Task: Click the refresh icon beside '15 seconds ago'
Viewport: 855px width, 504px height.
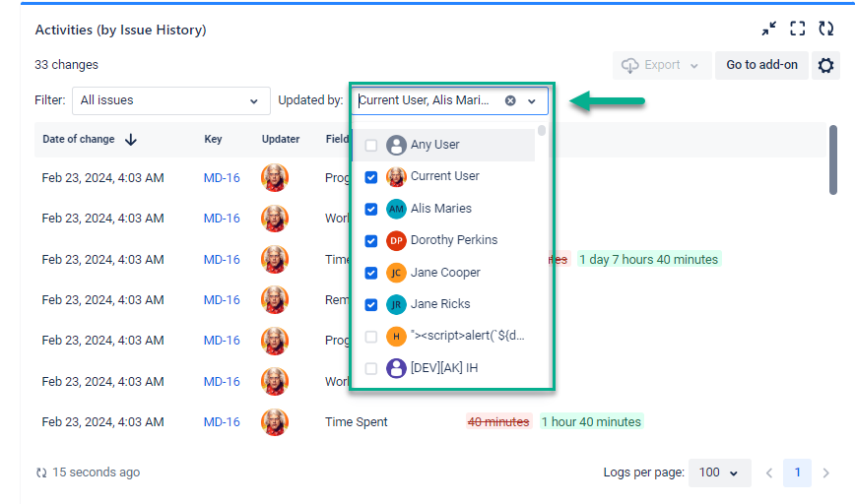Action: point(41,472)
